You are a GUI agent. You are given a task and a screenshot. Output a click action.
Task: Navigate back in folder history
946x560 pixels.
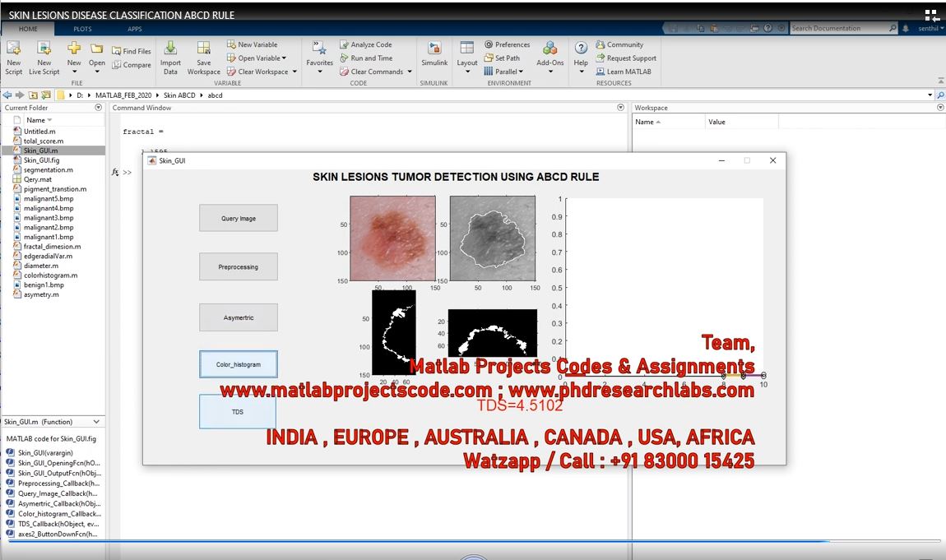pos(7,95)
